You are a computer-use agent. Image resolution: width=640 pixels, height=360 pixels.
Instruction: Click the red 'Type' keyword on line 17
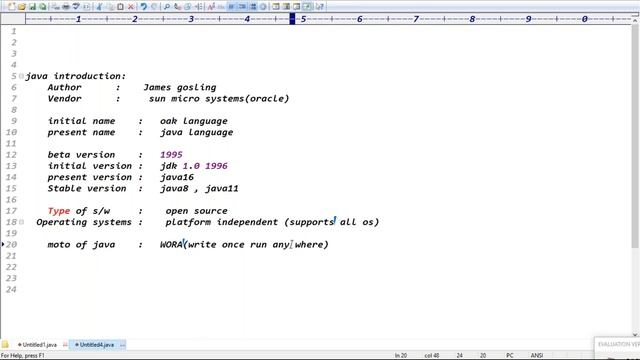click(59, 211)
